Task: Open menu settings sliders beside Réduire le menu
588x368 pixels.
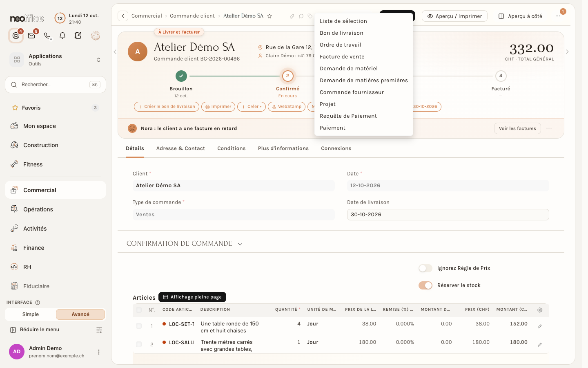Action: pos(99,330)
